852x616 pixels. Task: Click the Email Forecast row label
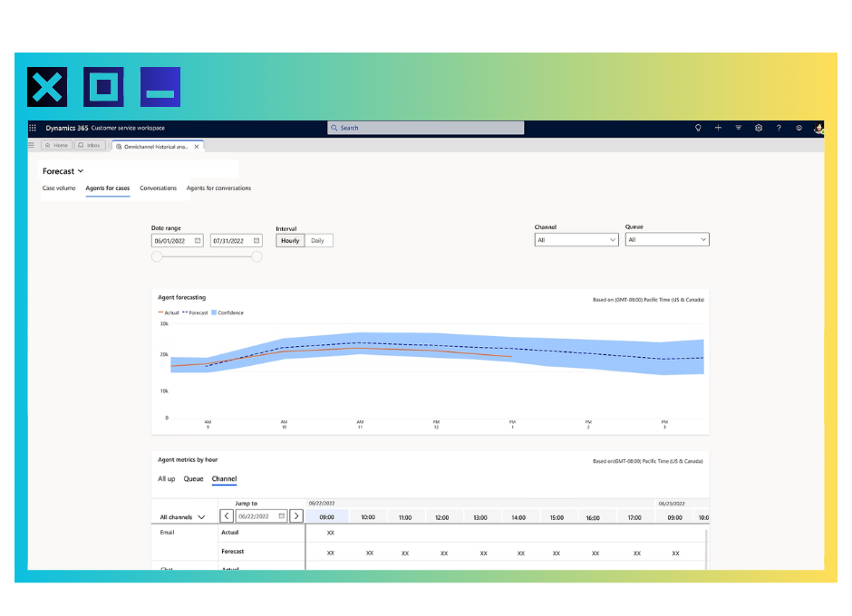coord(233,552)
